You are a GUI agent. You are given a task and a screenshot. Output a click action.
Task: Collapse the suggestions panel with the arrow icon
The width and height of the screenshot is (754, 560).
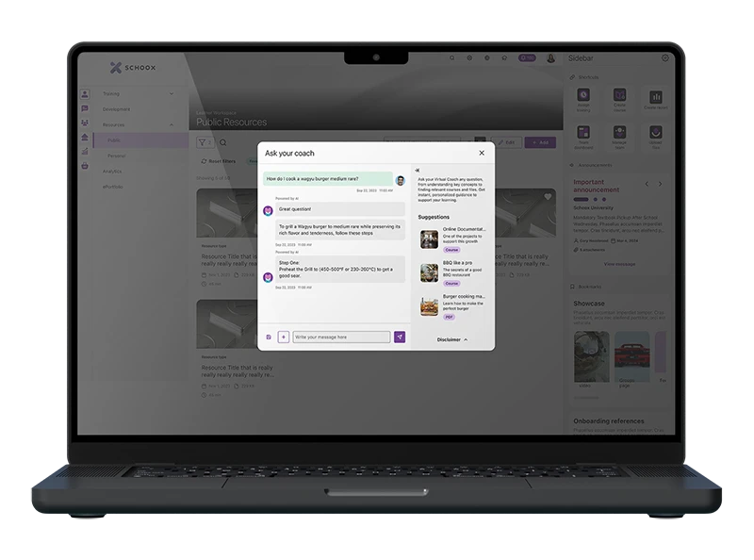418,171
